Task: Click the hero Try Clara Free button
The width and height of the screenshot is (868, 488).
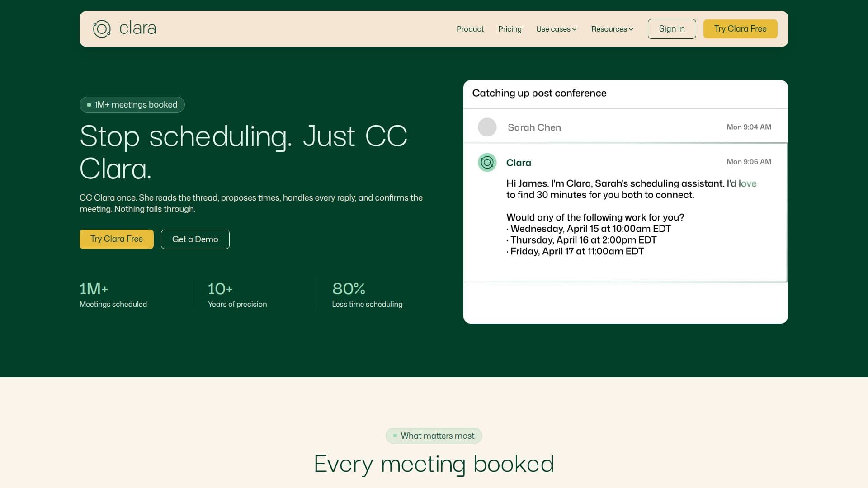Action: [117, 239]
